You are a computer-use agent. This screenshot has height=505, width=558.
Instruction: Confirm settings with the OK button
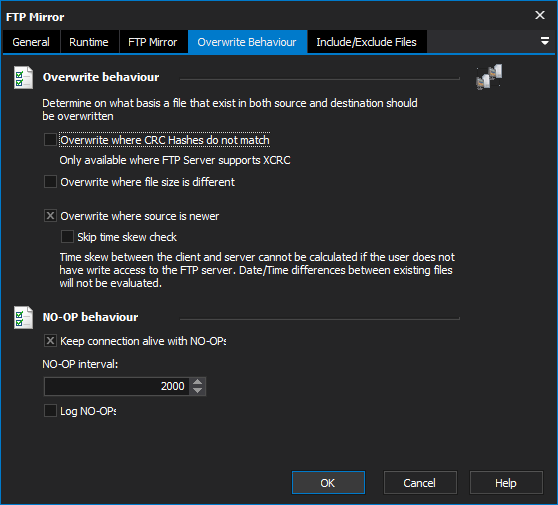(328, 483)
